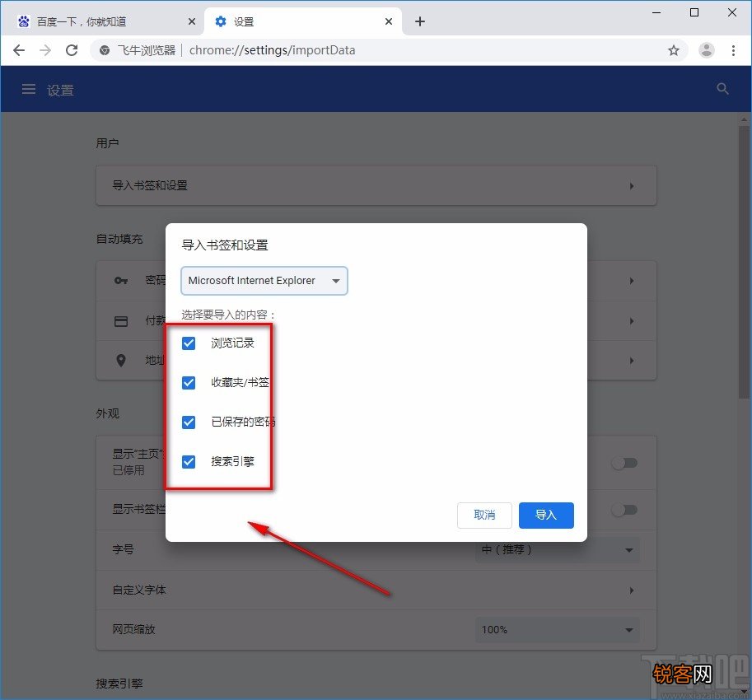This screenshot has width=752, height=700.
Task: Expand the 付款 row arrow
Action: tap(632, 321)
